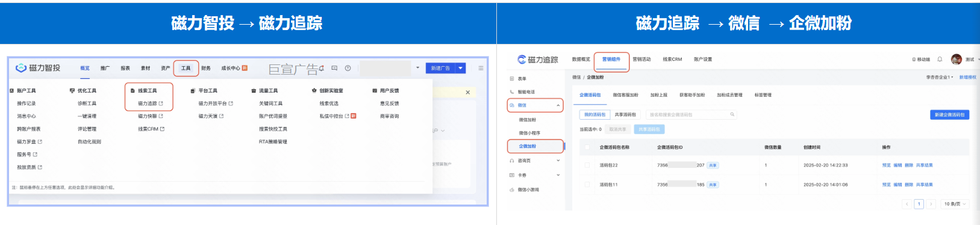Click the 新建广告 button
The height and width of the screenshot is (225, 980).
pyautogui.click(x=441, y=68)
